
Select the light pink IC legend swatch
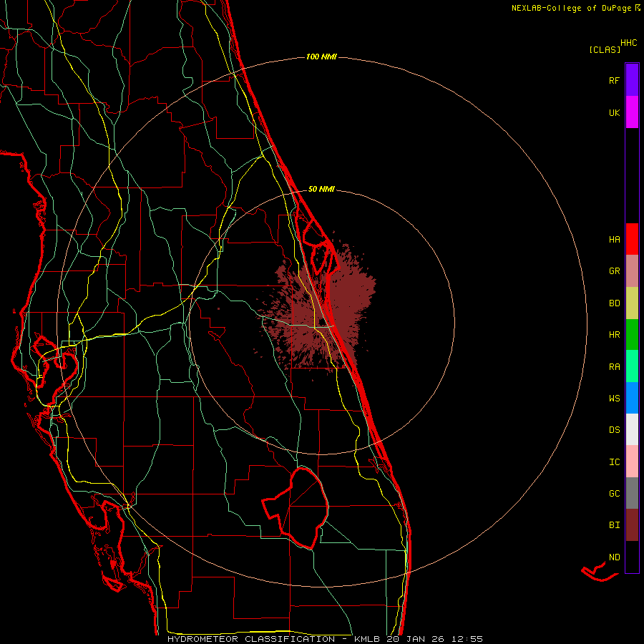click(x=632, y=462)
